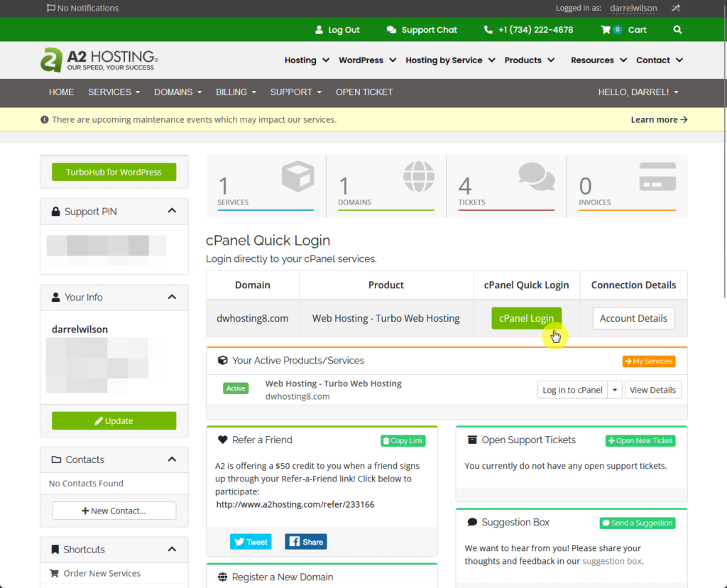
Task: Click the Copy Link button
Action: click(403, 440)
